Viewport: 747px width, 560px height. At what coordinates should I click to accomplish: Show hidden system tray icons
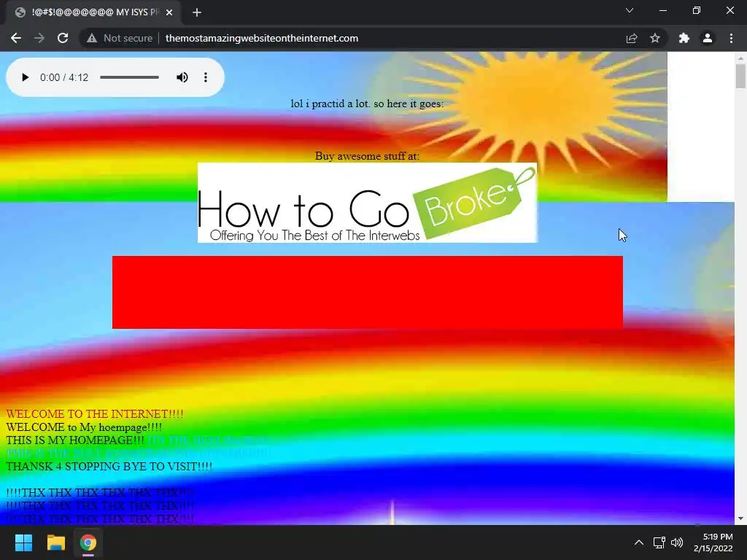(639, 542)
